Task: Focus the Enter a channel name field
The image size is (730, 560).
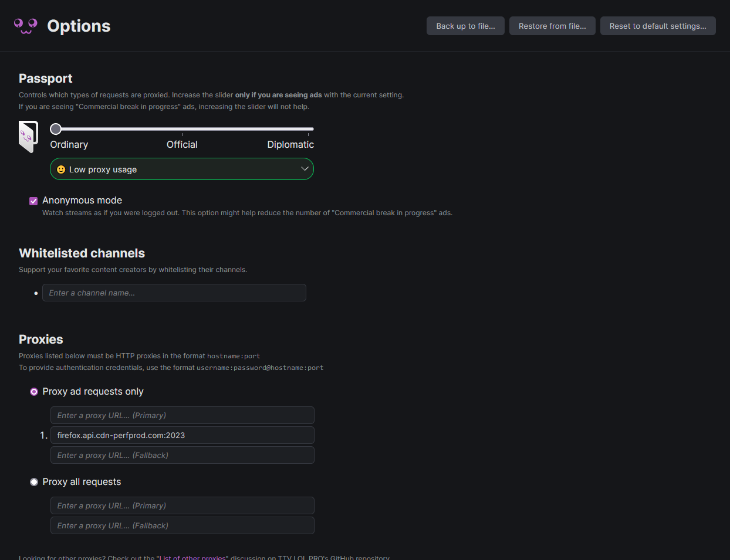Action: (174, 293)
